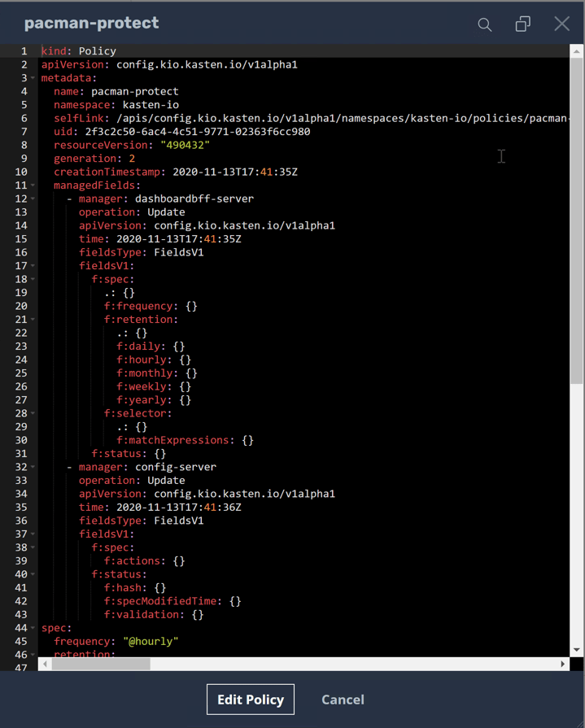Click 'dashboardbff-server' manager value
The image size is (585, 728).
194,198
